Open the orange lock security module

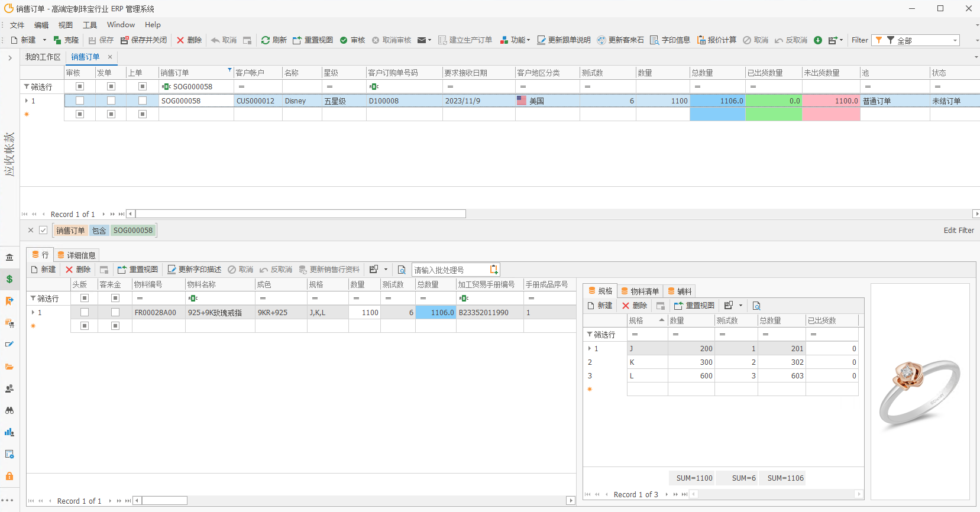point(9,476)
